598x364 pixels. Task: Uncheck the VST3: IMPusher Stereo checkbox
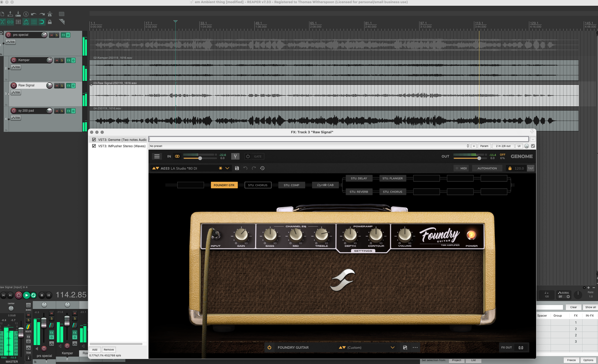[x=94, y=146]
